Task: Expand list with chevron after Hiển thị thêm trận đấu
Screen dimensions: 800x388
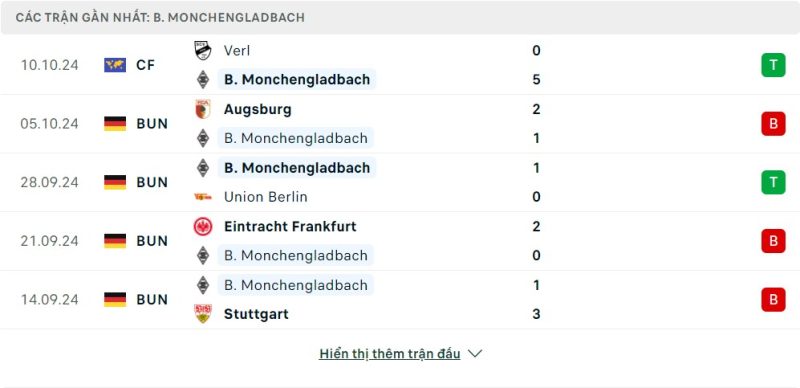Action: pyautogui.click(x=475, y=354)
